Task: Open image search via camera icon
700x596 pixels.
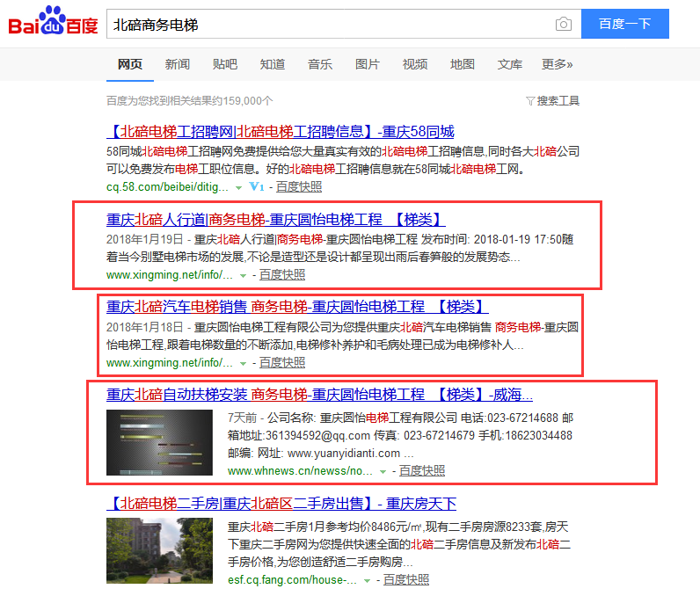Action: pyautogui.click(x=564, y=24)
